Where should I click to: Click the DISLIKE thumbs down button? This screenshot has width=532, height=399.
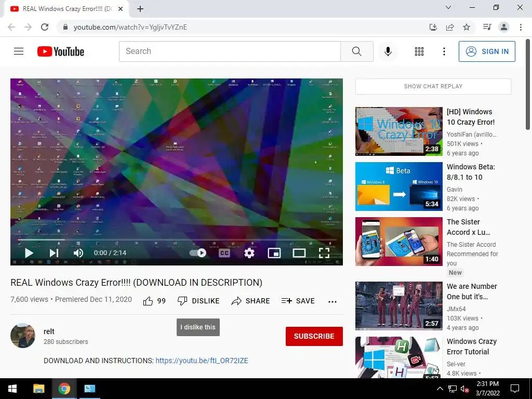(x=198, y=301)
